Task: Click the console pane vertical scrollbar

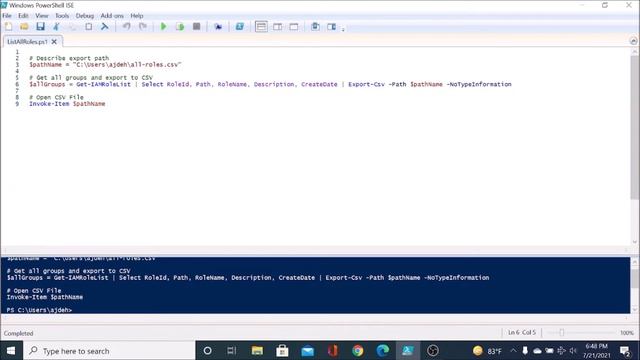Action: 635,278
